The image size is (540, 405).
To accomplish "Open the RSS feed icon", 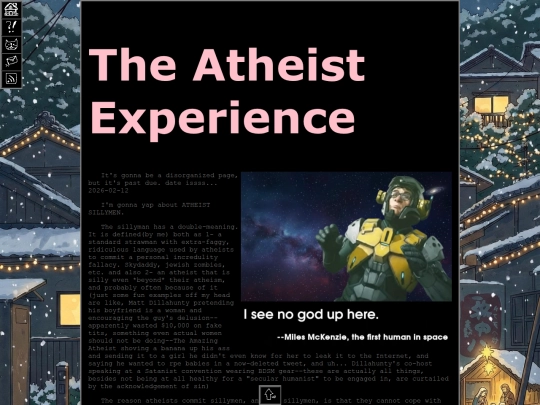I will [11, 79].
